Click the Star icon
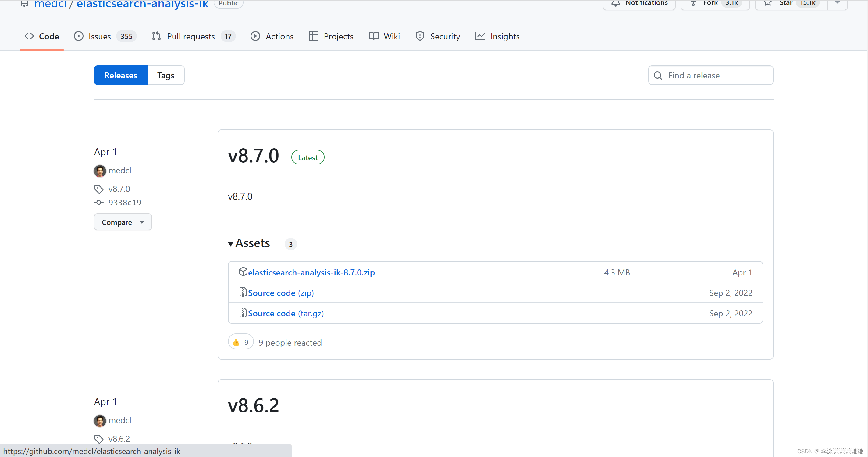 pos(767,4)
